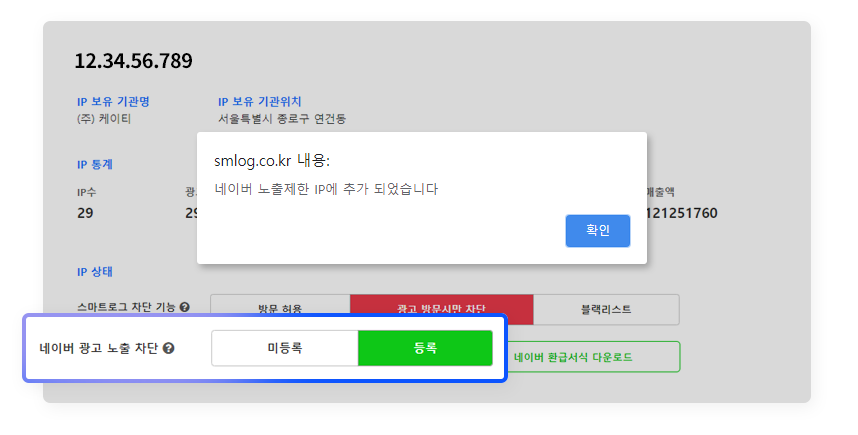Open help icon next to 스마트로그 차단 기능

click(184, 307)
